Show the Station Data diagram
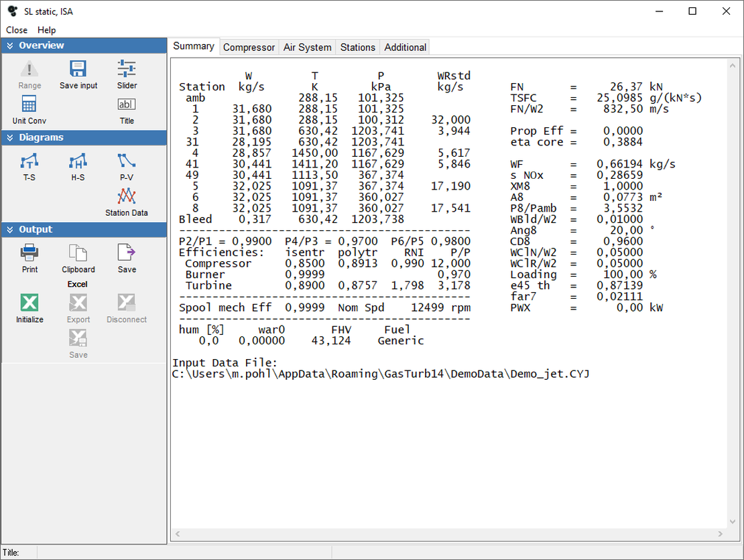744x560 pixels. coord(127,197)
